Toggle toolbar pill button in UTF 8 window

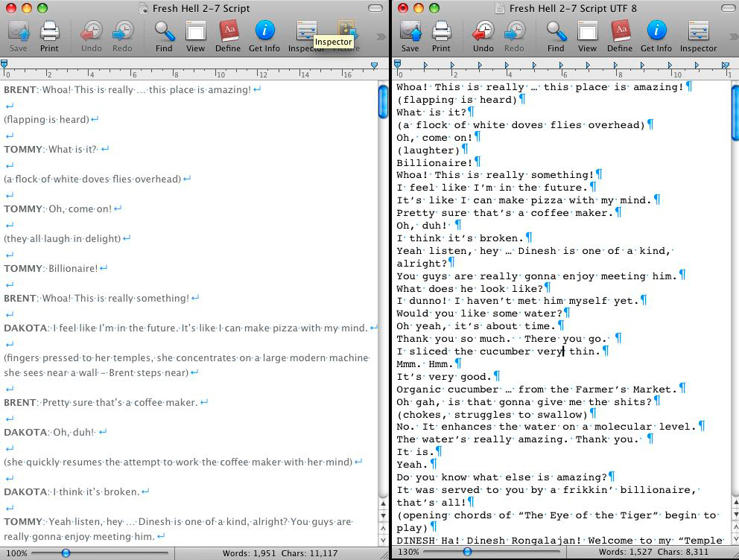[x=729, y=8]
